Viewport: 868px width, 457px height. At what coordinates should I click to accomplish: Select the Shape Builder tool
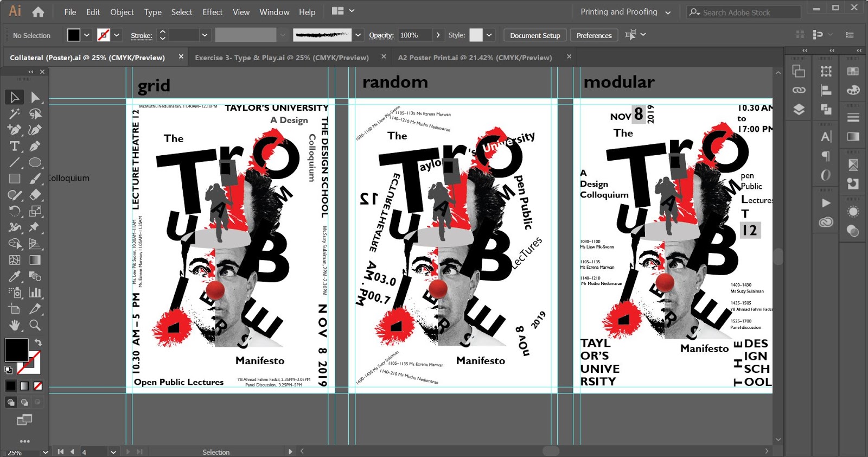click(15, 244)
